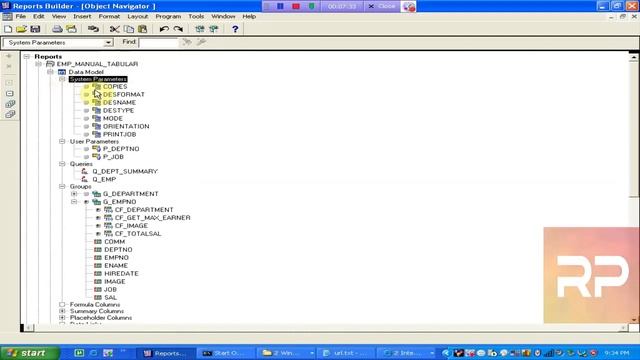
Task: Open Help with the question mark icon
Action: click(235, 29)
